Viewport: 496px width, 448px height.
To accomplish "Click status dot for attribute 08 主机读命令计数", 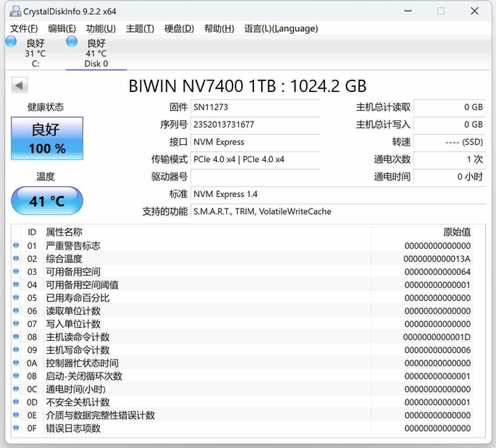I will tap(16, 336).
